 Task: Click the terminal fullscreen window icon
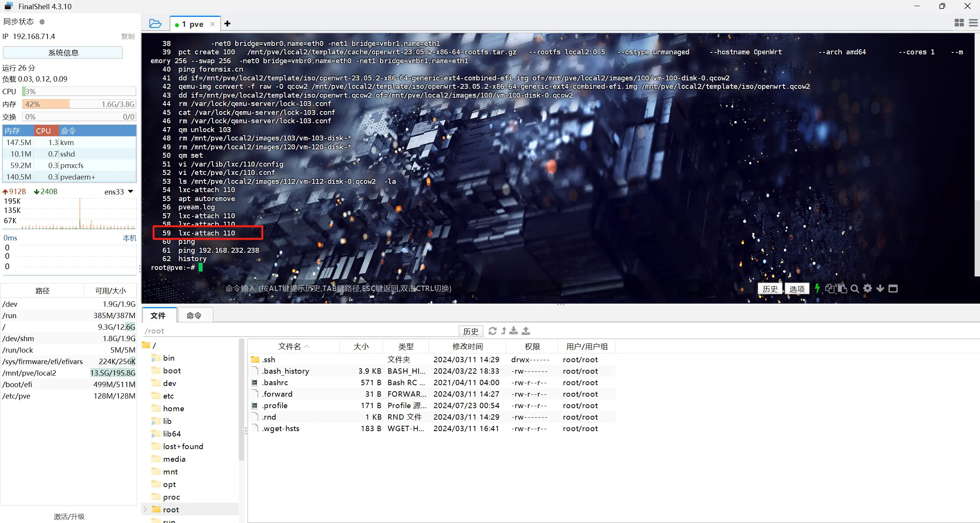coord(893,288)
